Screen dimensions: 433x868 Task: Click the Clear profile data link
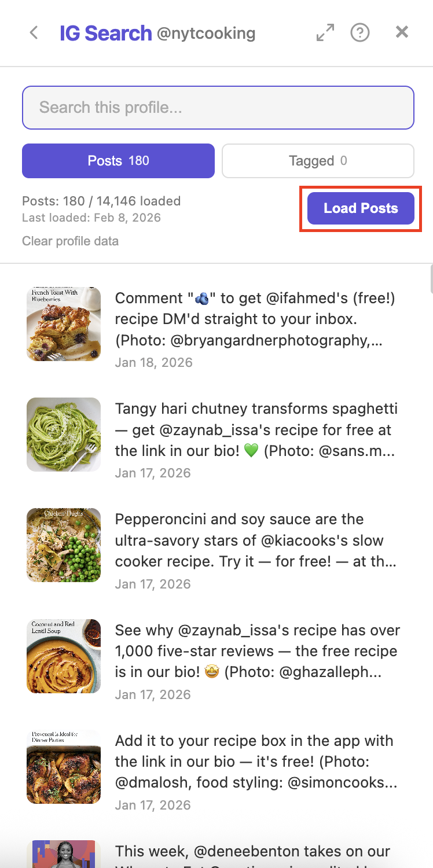69,241
